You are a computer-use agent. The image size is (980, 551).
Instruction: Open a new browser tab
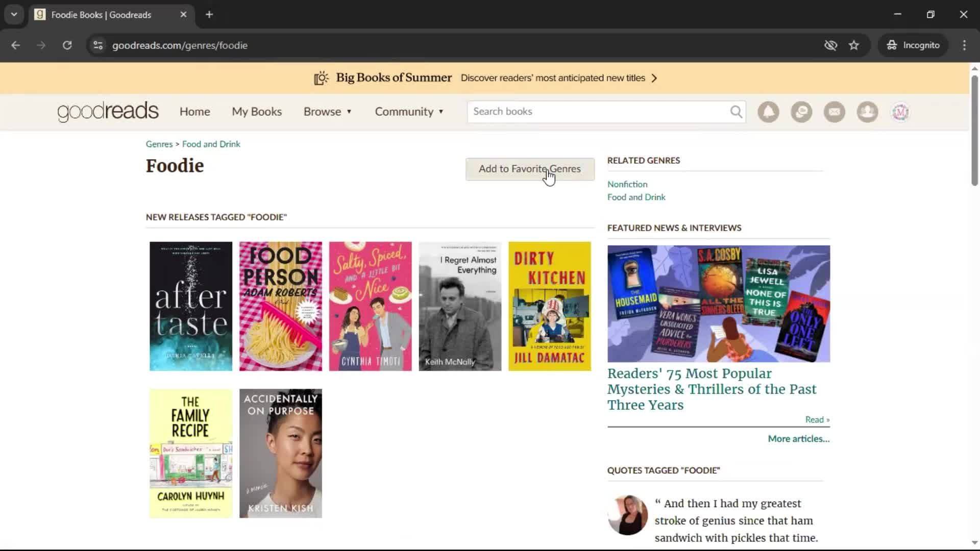click(209, 15)
